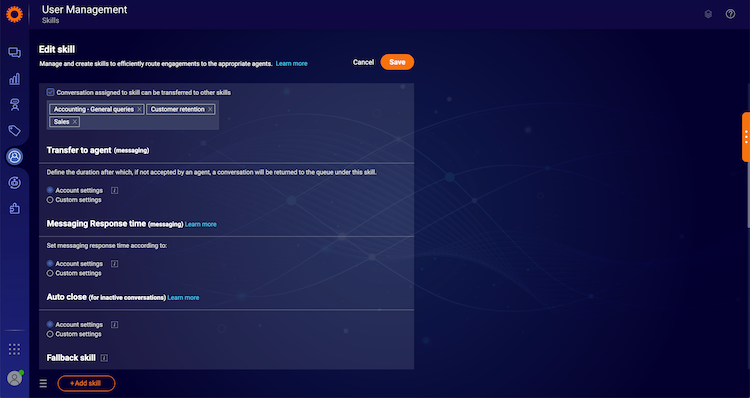Open the automation cycle icon in sidebar
The height and width of the screenshot is (398, 750).
(14, 182)
